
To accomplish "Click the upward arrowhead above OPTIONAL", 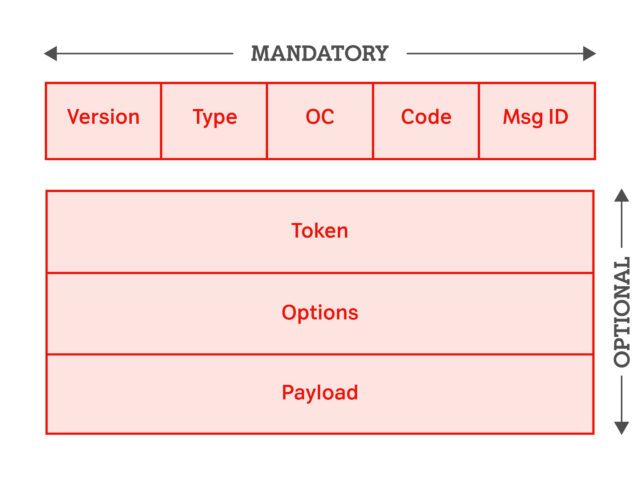I will 622,195.
